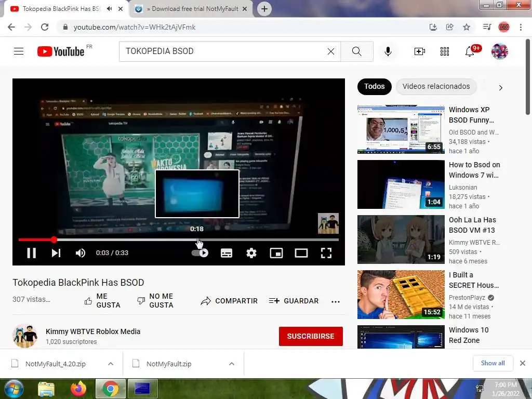Image resolution: width=532 pixels, height=399 pixels.
Task: Mute the tab via its speaker icon
Action: point(109,9)
